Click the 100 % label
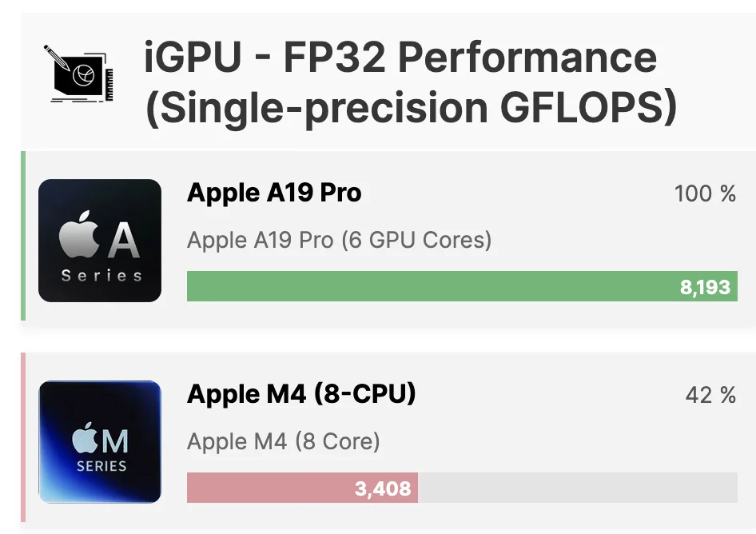This screenshot has width=756, height=534. point(705,193)
